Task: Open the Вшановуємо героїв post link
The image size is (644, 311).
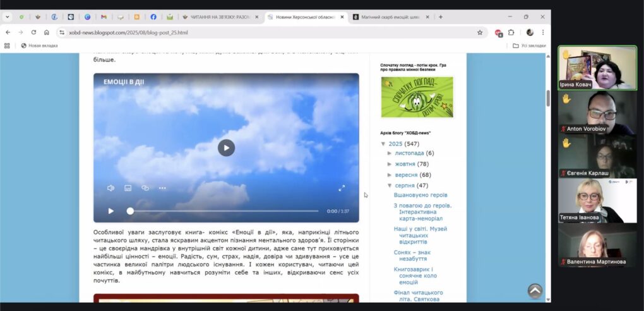Action: [420, 195]
